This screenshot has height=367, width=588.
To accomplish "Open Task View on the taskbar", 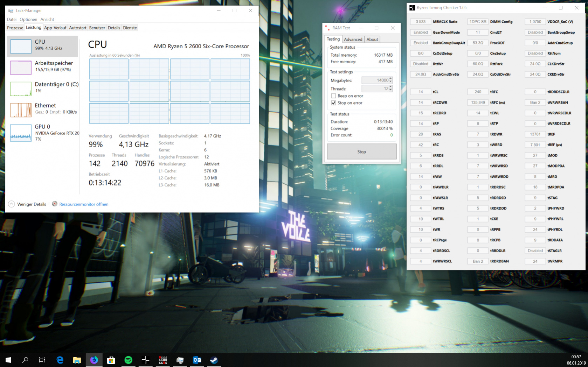I will pos(42,360).
